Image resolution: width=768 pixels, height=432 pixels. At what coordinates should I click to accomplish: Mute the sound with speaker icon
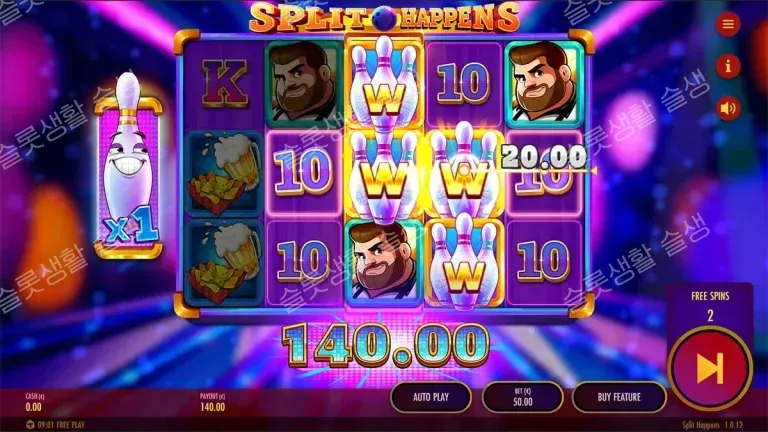(x=728, y=108)
